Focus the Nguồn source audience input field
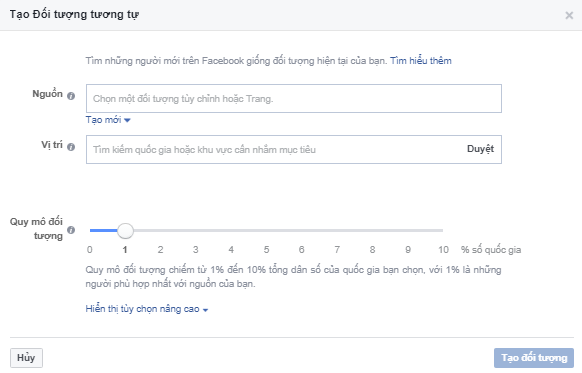582x373 pixels. point(294,98)
